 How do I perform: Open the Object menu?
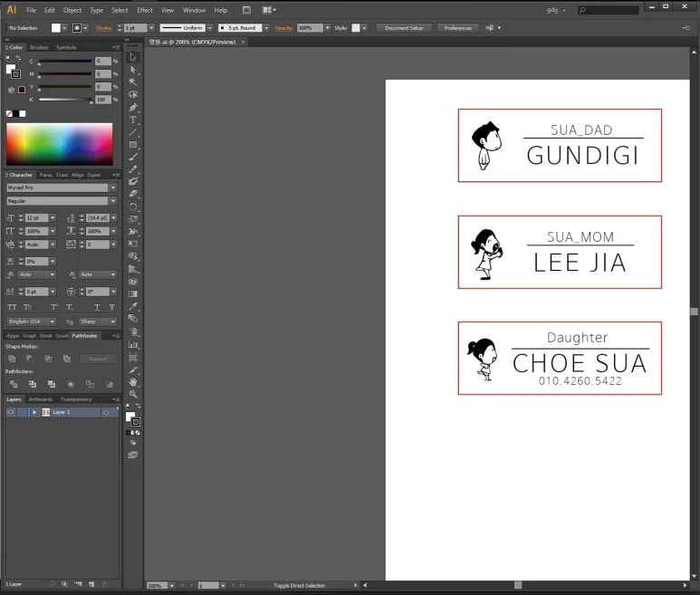coord(72,10)
